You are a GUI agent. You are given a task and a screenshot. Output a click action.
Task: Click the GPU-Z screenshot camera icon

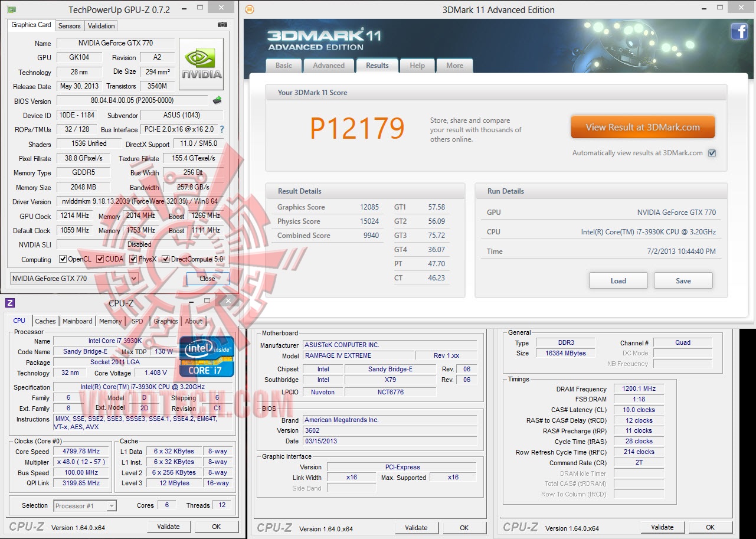(x=222, y=25)
